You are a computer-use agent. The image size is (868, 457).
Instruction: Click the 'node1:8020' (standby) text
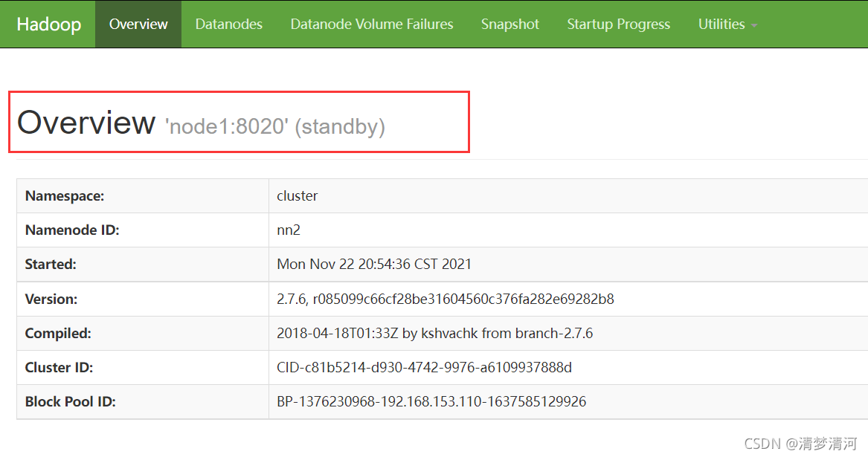pos(275,127)
